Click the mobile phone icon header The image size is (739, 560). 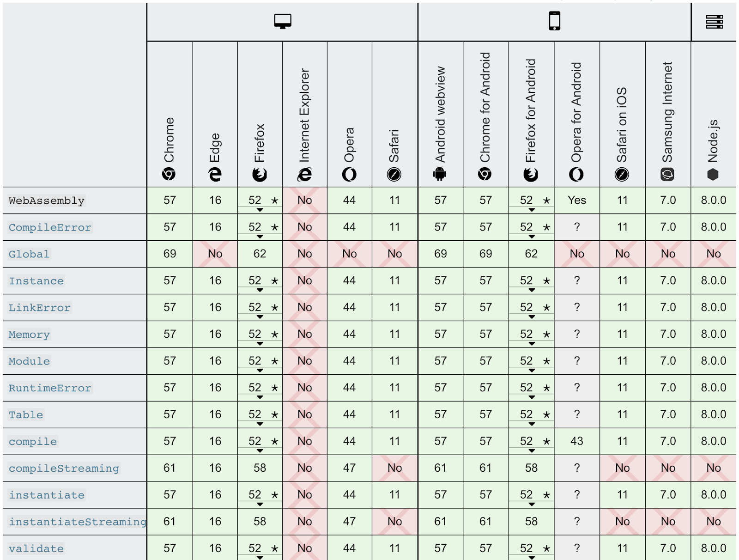click(554, 21)
